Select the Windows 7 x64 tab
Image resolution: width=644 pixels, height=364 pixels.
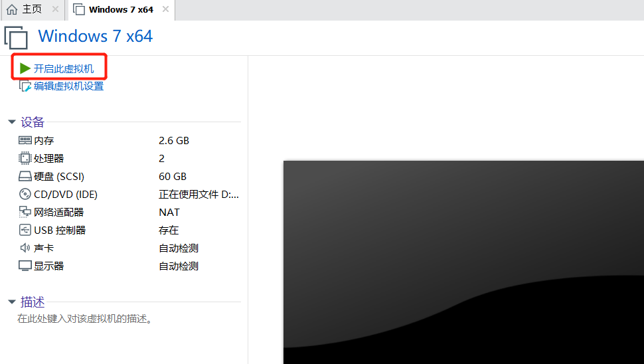(121, 9)
